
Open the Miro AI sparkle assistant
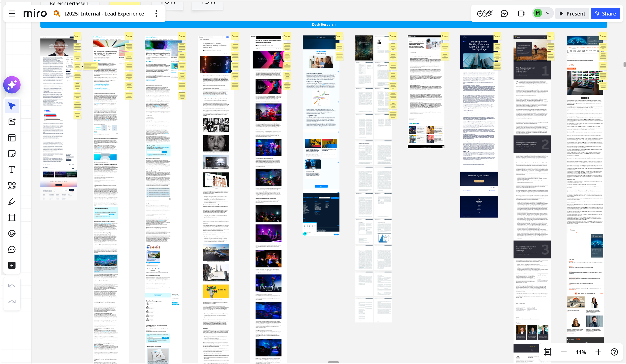12,85
